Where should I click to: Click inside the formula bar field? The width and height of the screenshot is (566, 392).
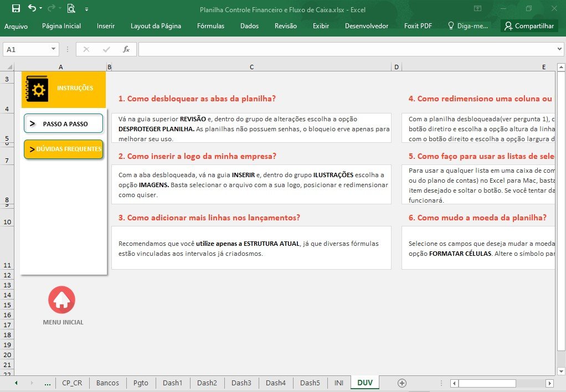coord(347,49)
